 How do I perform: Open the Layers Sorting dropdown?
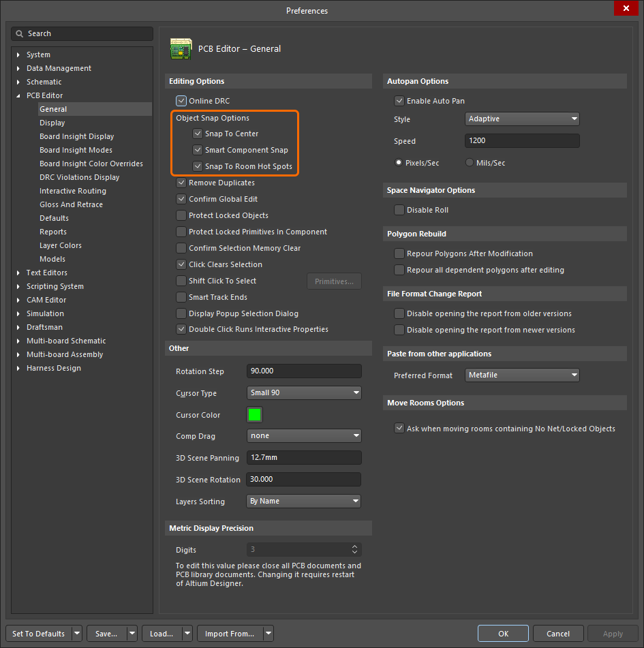pyautogui.click(x=304, y=501)
